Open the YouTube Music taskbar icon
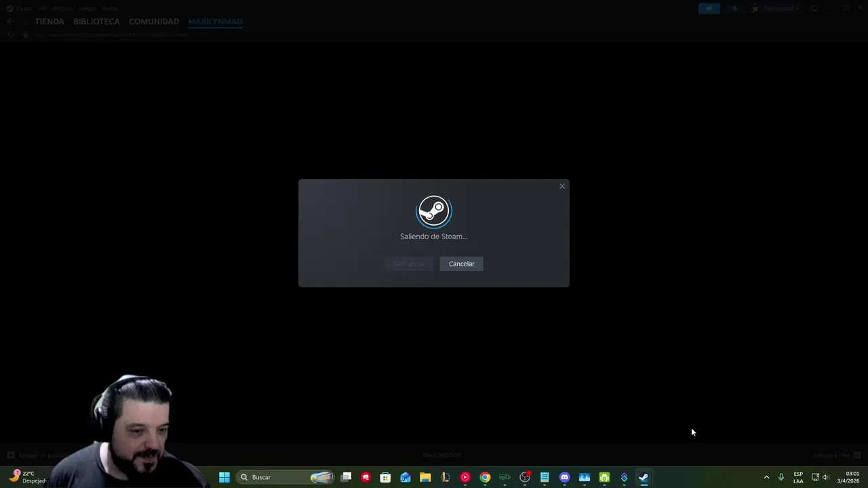This screenshot has height=488, width=868. pyautogui.click(x=465, y=477)
